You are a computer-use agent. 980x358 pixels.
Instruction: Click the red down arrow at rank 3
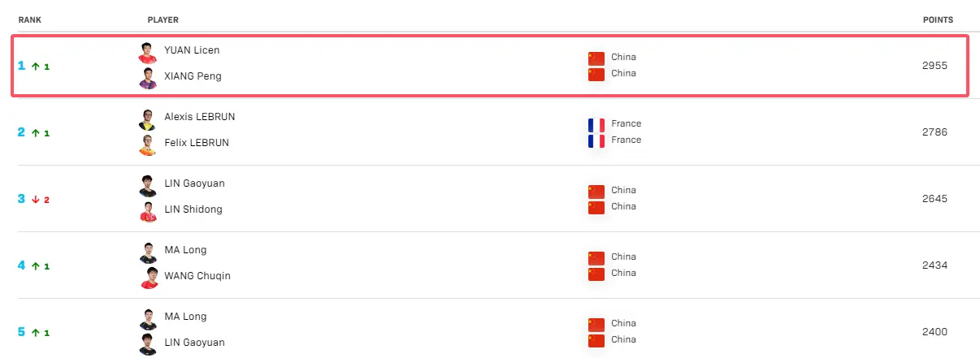tap(36, 200)
